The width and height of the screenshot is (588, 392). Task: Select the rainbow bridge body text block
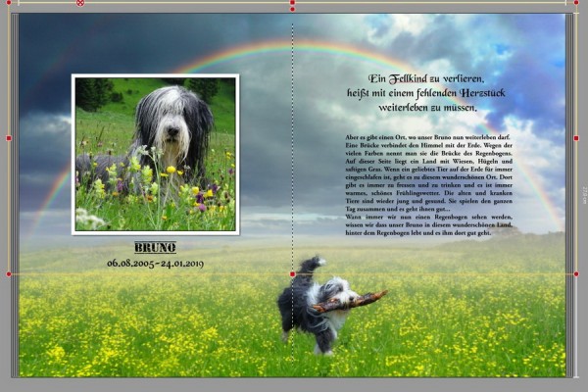click(428, 185)
